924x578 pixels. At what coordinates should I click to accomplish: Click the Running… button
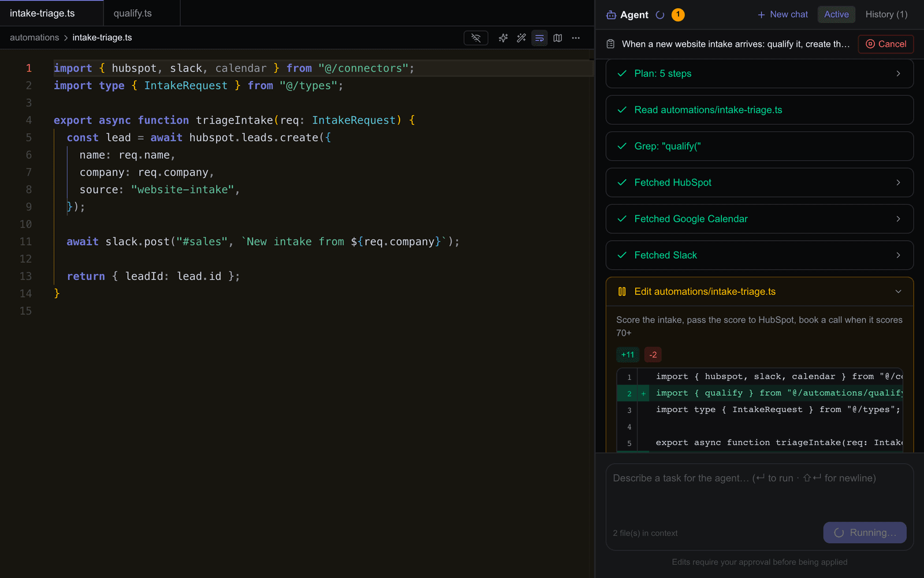865,533
